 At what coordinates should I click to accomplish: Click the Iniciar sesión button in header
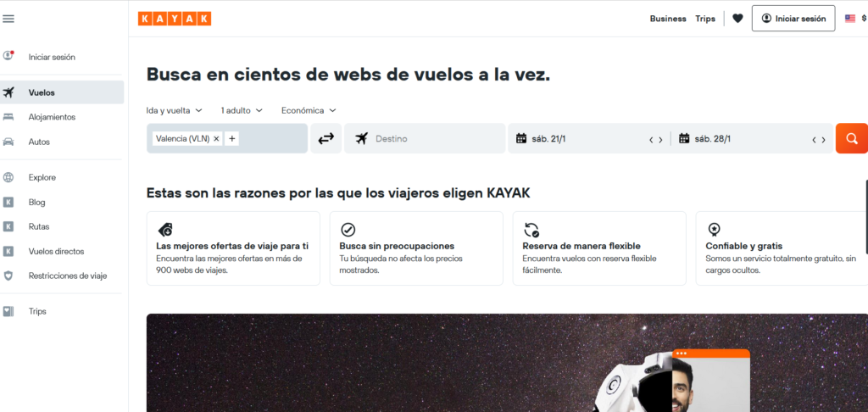(793, 19)
